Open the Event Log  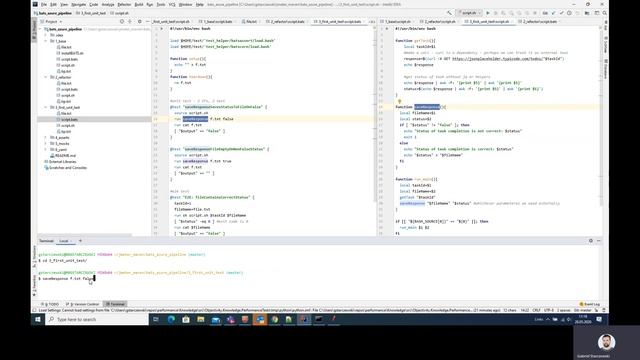click(x=590, y=304)
